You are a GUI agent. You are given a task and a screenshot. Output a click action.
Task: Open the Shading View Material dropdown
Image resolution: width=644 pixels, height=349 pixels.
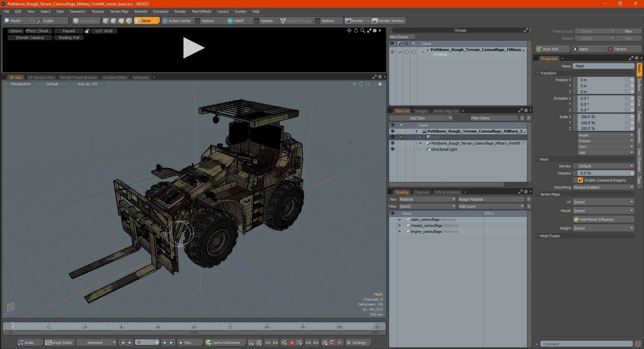[427, 199]
